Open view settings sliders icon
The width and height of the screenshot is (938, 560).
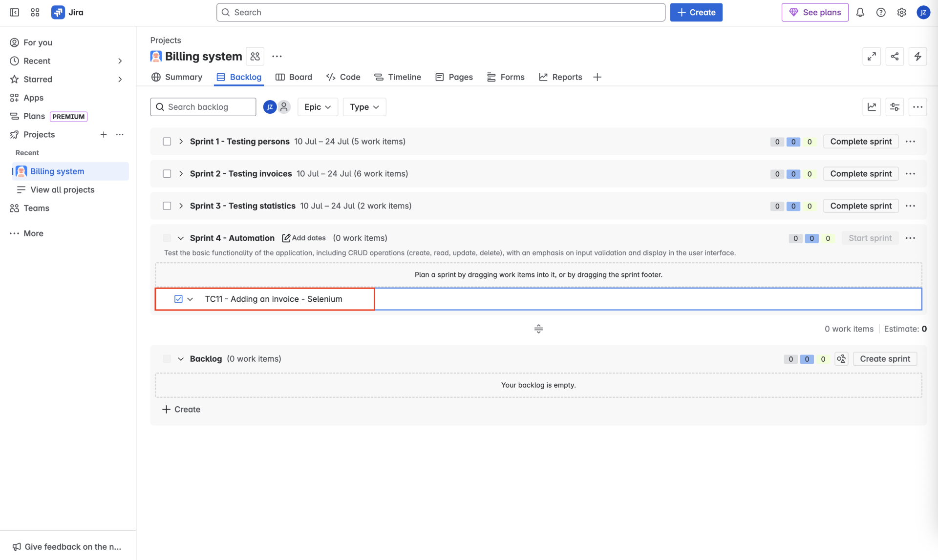[895, 107]
